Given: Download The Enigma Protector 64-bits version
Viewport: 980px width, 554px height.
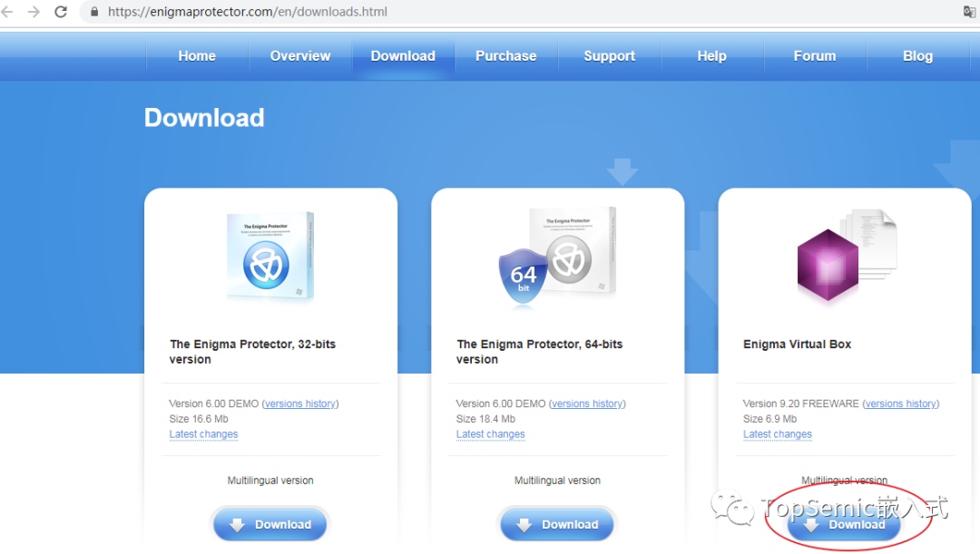Looking at the screenshot, I should point(557,525).
